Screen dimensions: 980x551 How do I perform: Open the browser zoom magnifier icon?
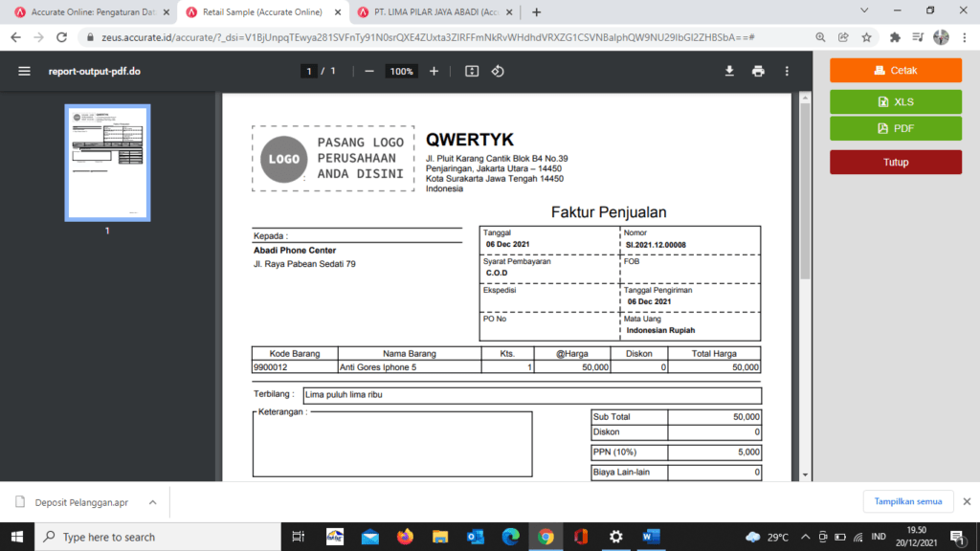pyautogui.click(x=820, y=37)
